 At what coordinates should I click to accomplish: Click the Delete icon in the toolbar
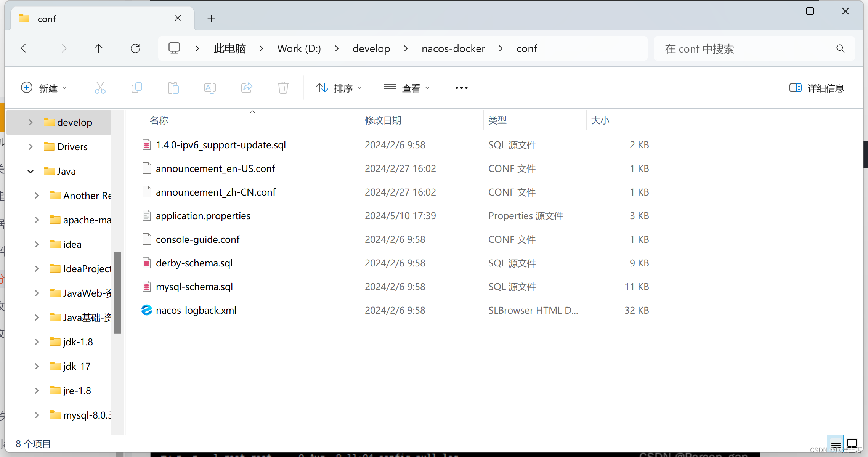point(283,88)
